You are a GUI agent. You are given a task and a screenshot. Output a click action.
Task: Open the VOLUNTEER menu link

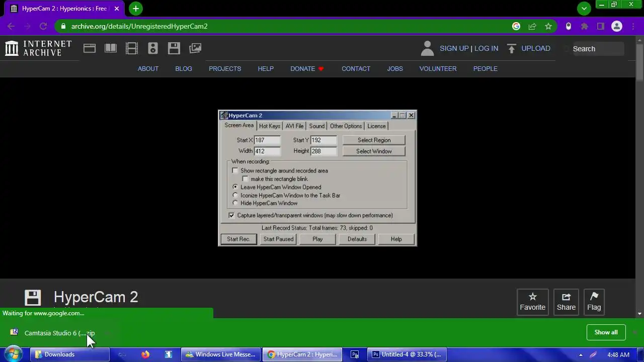(x=438, y=69)
